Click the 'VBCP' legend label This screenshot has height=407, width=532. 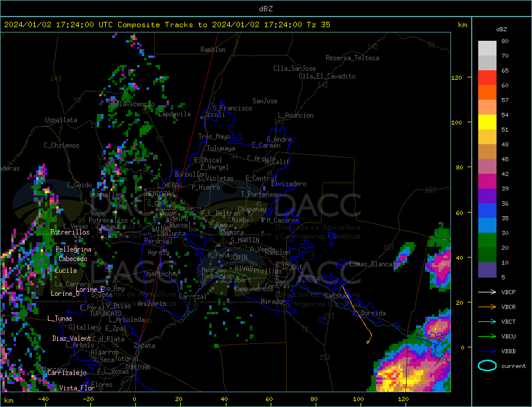[508, 292]
